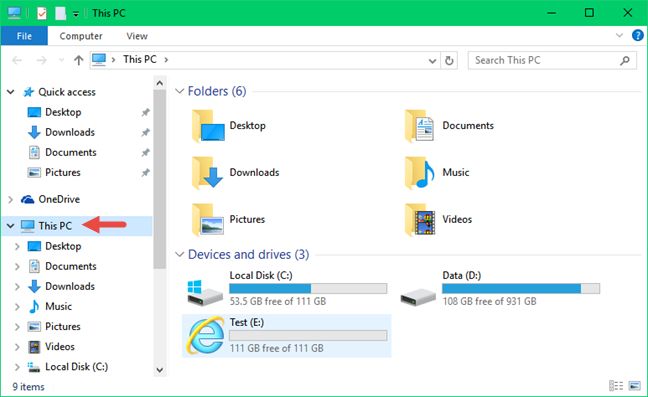This screenshot has height=397, width=648.
Task: Select the Documents folder icon
Action: [419, 126]
